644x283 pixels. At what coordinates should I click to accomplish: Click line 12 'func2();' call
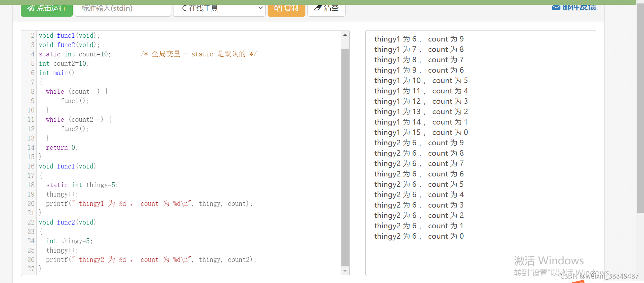75,129
